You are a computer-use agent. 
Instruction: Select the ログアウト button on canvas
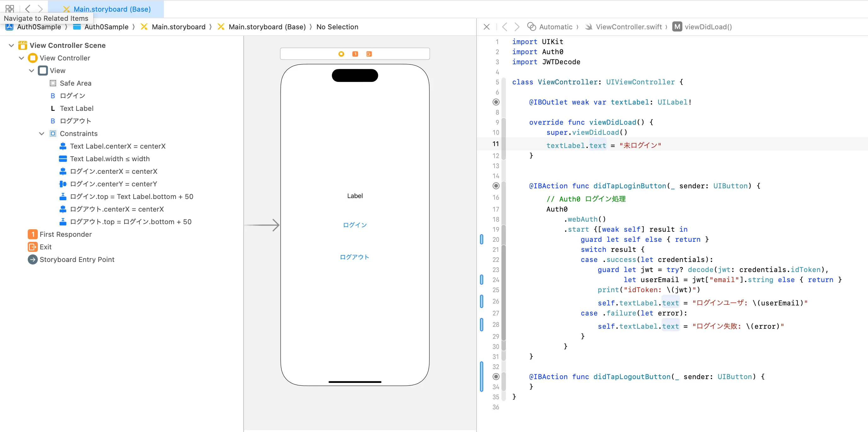click(x=355, y=257)
